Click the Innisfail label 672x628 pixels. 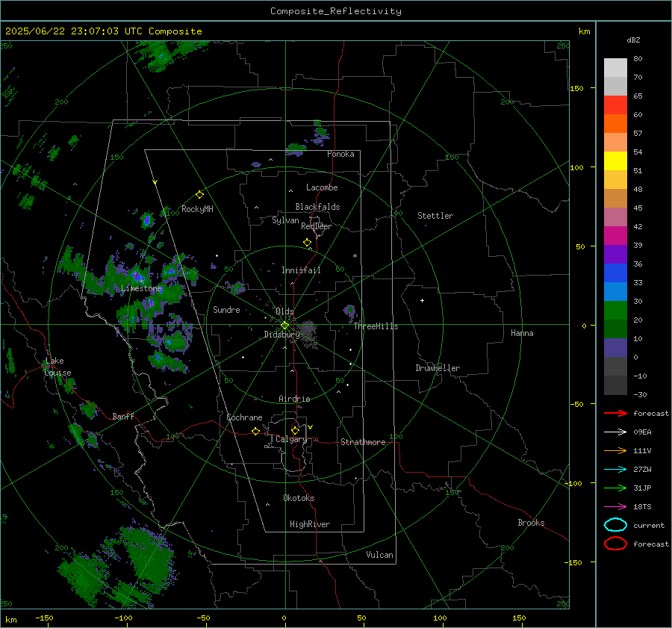[302, 270]
